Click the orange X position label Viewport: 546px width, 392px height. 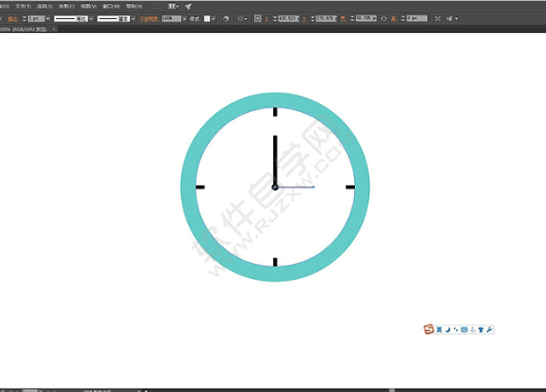click(267, 19)
